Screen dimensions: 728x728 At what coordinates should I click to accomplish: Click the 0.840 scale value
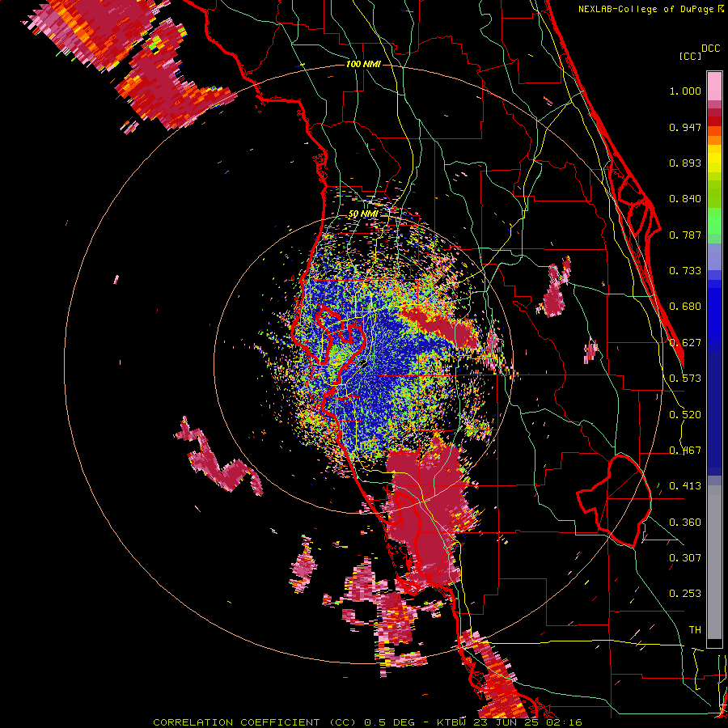coord(685,199)
